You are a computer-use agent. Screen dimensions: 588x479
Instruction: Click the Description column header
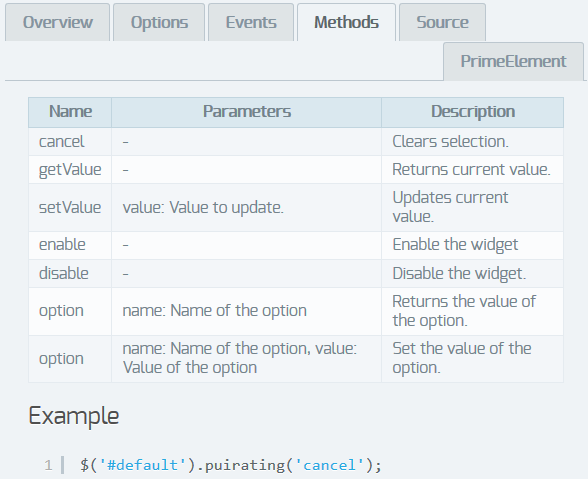click(x=472, y=112)
